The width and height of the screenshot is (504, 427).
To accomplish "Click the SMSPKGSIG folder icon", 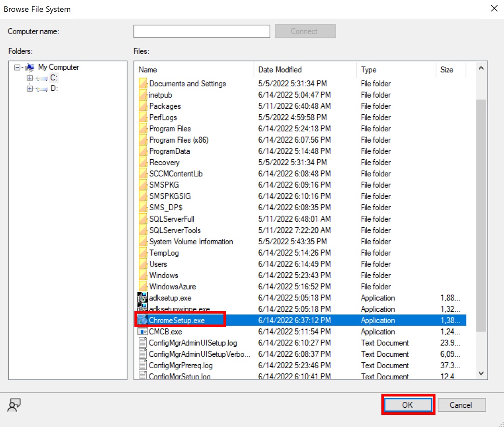I will 143,196.
